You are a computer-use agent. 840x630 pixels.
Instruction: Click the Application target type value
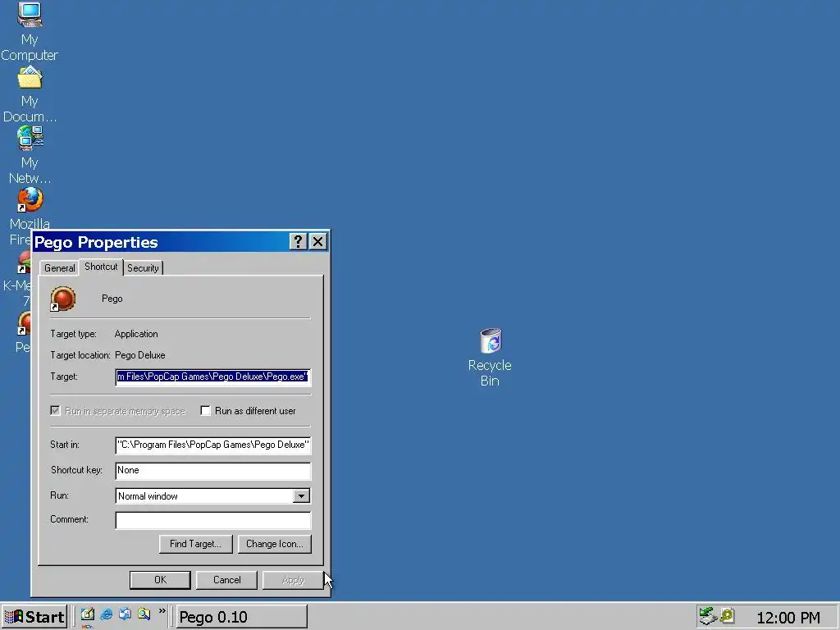click(x=136, y=334)
